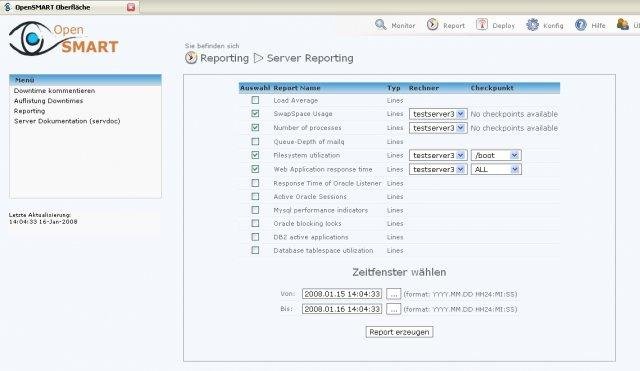Open the Monitor menu item
This screenshot has height=371, width=640.
point(403,25)
